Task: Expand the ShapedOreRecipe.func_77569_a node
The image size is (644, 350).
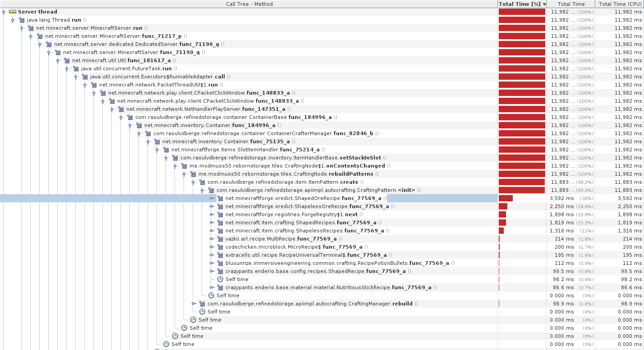Action: click(x=212, y=198)
